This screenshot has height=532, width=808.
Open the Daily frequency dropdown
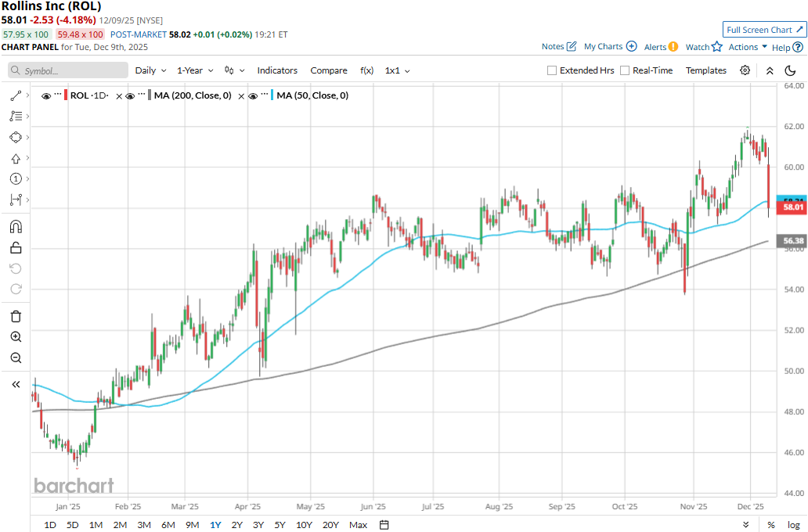click(150, 70)
